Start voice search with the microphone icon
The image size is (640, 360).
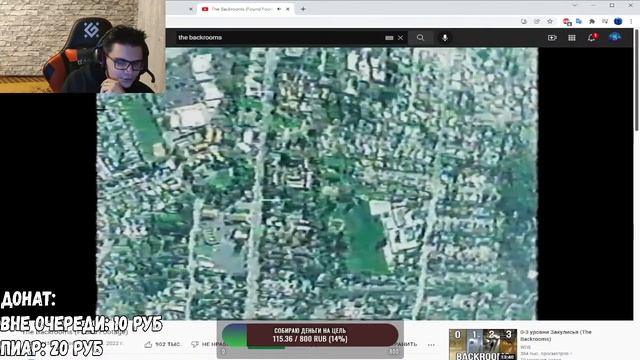(x=444, y=38)
